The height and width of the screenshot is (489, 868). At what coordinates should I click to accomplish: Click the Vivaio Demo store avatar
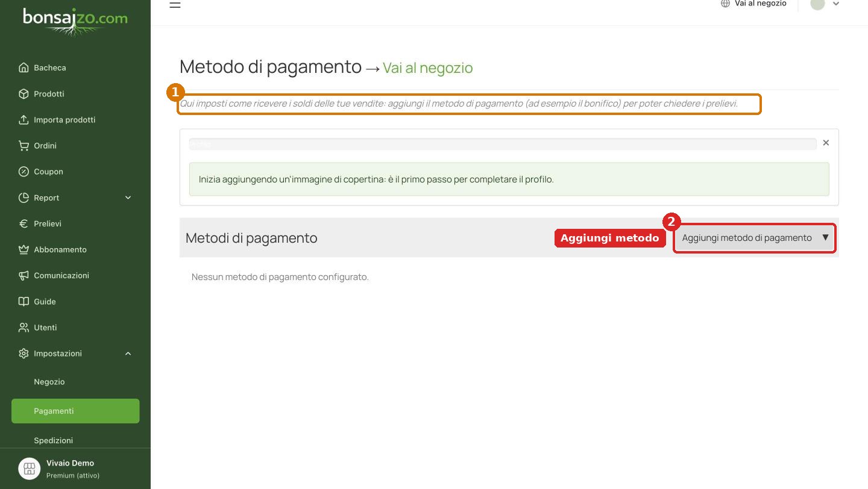click(29, 469)
